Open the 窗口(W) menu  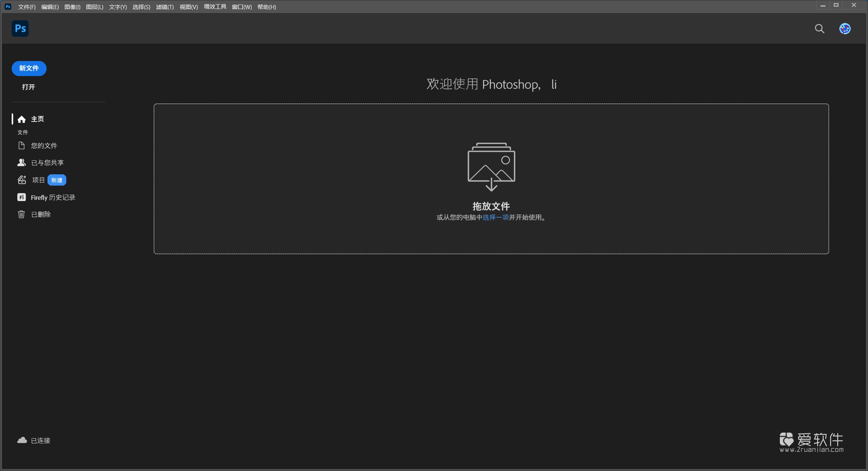click(241, 7)
